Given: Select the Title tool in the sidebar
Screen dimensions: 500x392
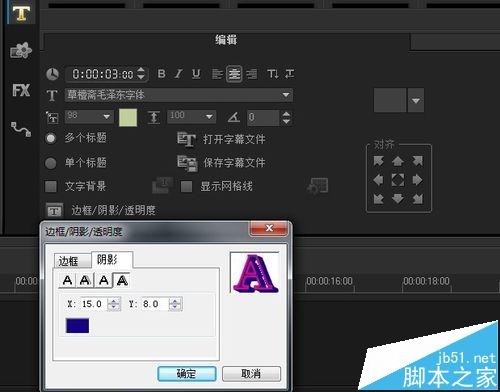Looking at the screenshot, I should [21, 13].
